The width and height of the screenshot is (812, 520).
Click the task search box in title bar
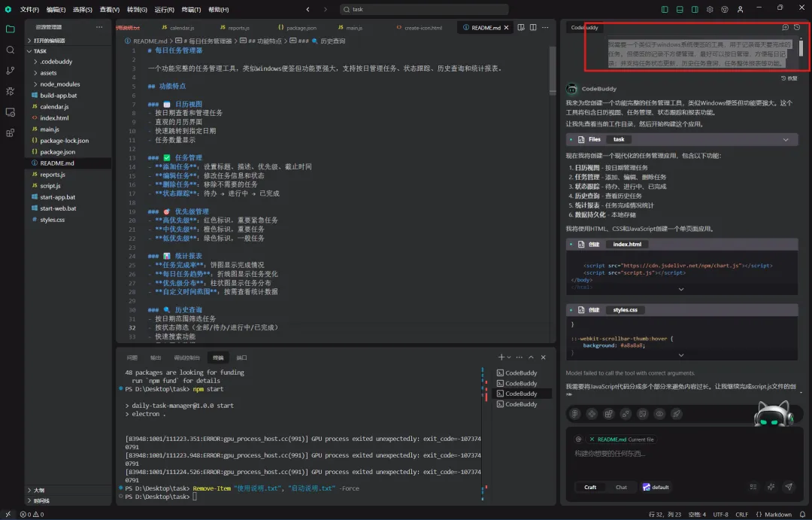coord(423,9)
